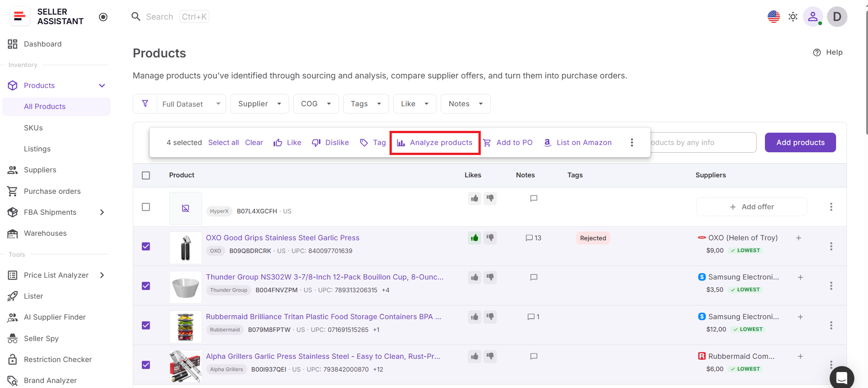
Task: Open the D profile avatar
Action: click(837, 17)
